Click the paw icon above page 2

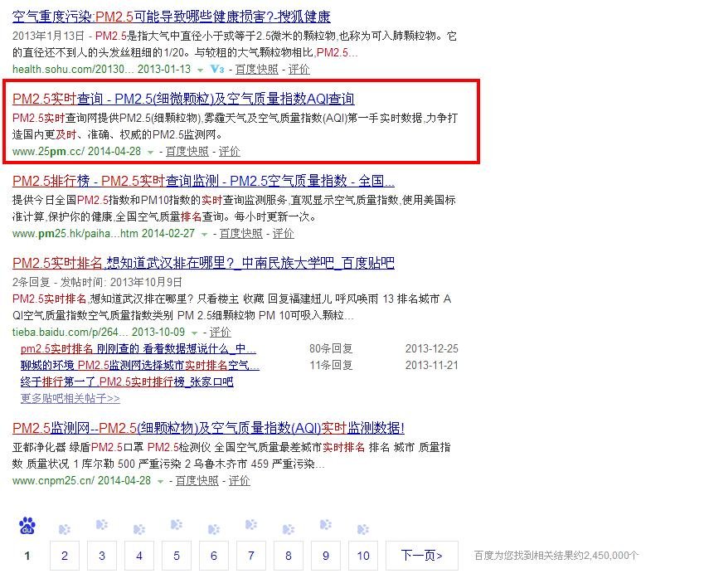(64, 529)
